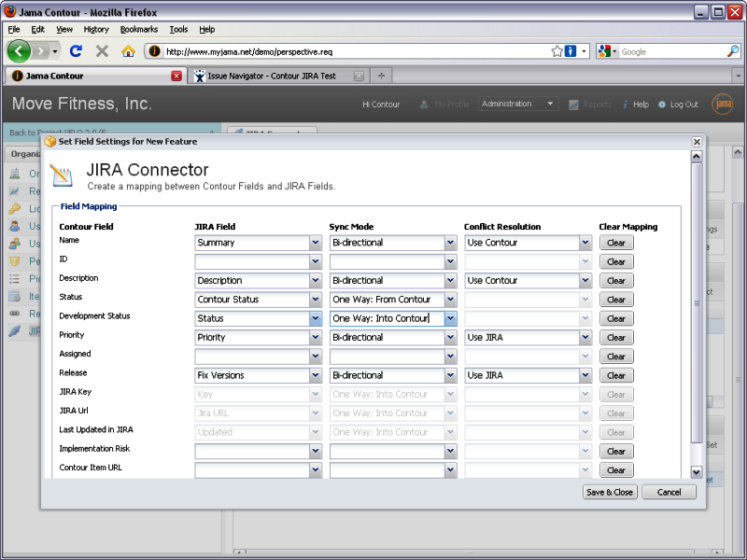
Task: Clear the Contour Item URL mapping
Action: pos(616,470)
